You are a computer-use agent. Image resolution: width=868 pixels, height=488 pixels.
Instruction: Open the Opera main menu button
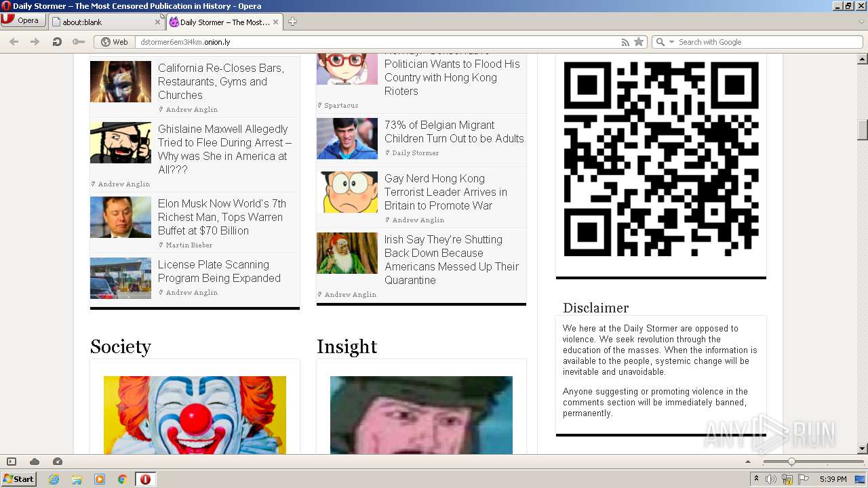coord(23,20)
